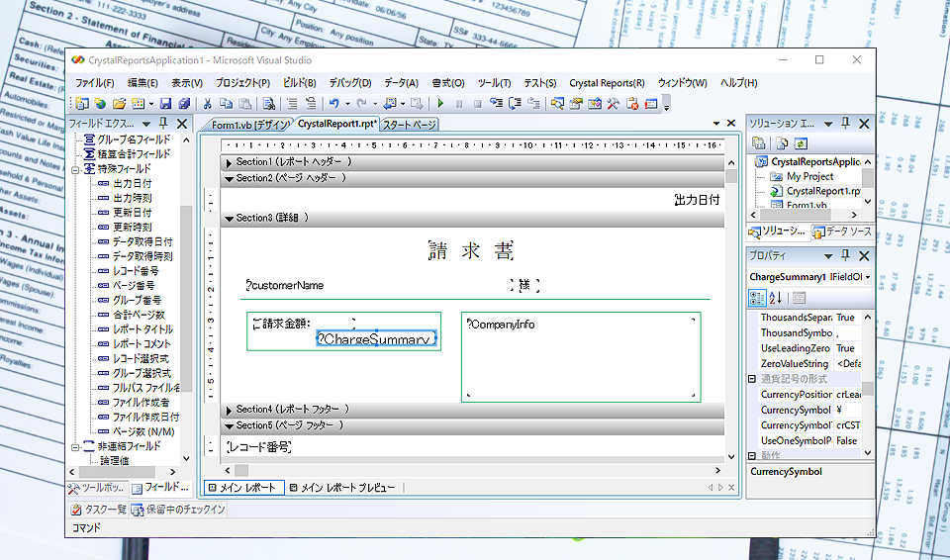Collapse the 通貨記号の形式 property category
The image size is (950, 560).
[752, 379]
